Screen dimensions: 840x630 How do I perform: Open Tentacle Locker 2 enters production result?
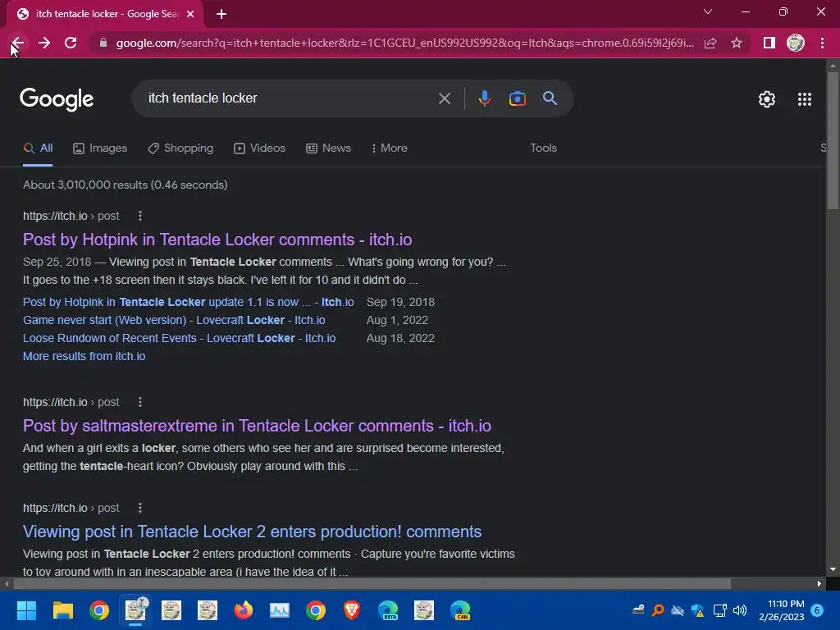253,532
